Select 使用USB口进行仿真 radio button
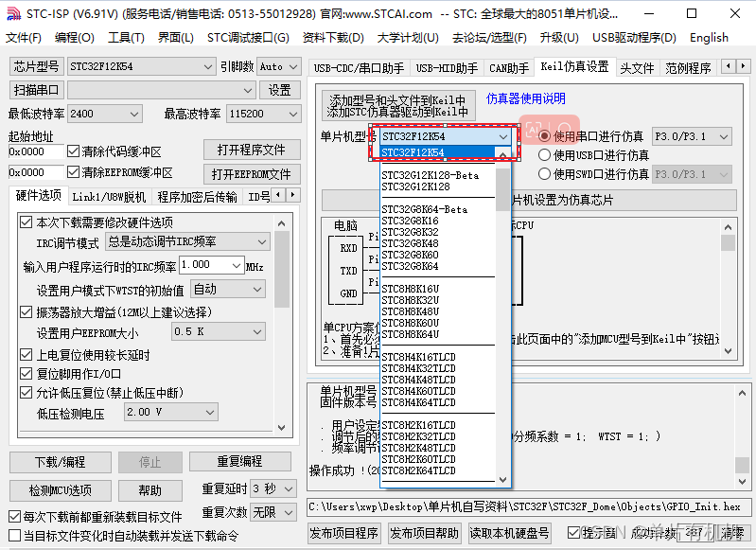The image size is (756, 550). (x=544, y=155)
